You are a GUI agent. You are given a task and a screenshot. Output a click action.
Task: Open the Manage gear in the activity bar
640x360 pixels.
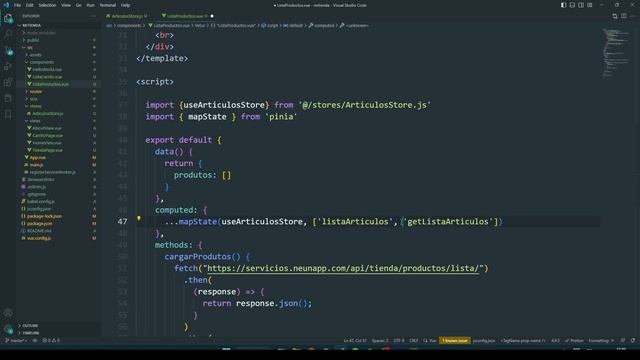[8, 329]
